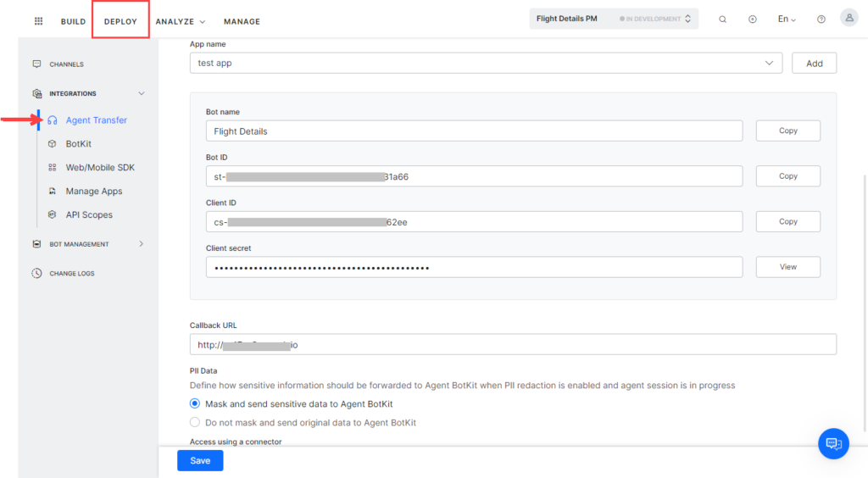The image size is (868, 478).
Task: Select Do not mask original data option
Action: point(195,422)
